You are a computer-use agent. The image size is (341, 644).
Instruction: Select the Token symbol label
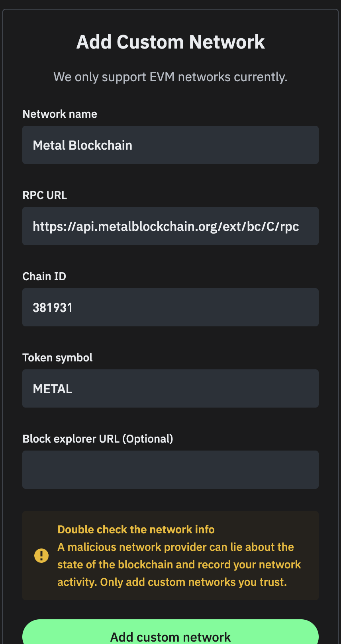[57, 357]
